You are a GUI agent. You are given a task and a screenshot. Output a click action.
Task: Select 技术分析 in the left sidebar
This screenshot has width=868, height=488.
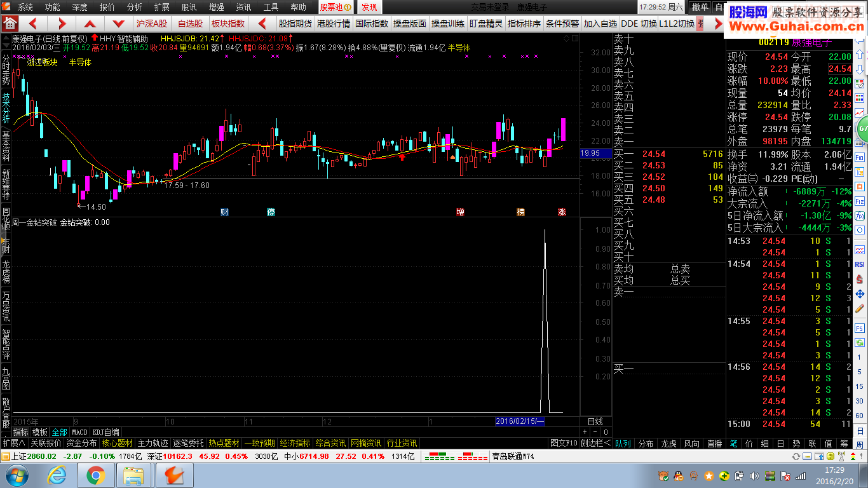(6, 108)
